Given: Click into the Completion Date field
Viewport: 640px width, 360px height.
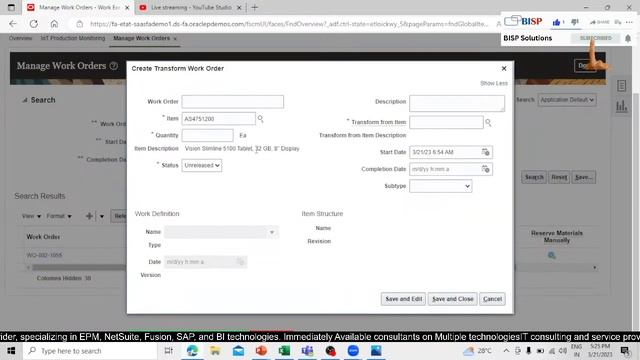Looking at the screenshot, I should pyautogui.click(x=445, y=169).
